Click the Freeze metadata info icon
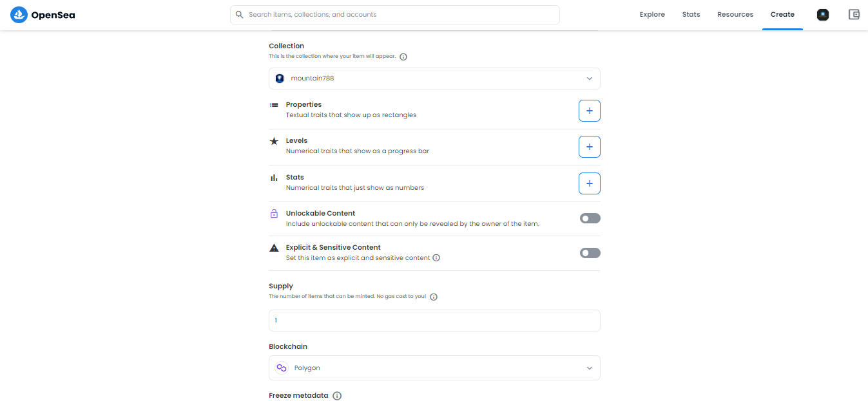Viewport: 868px width, 401px height. pos(337,396)
